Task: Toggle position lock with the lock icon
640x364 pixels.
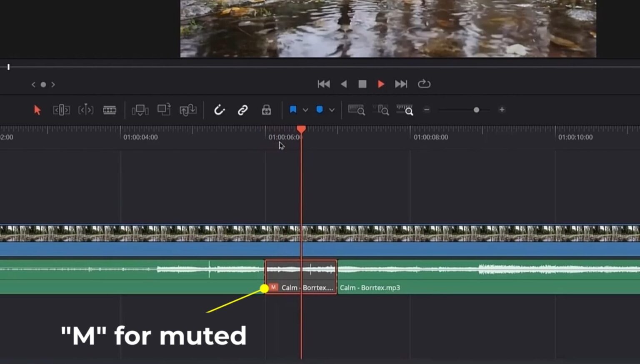Action: point(266,110)
